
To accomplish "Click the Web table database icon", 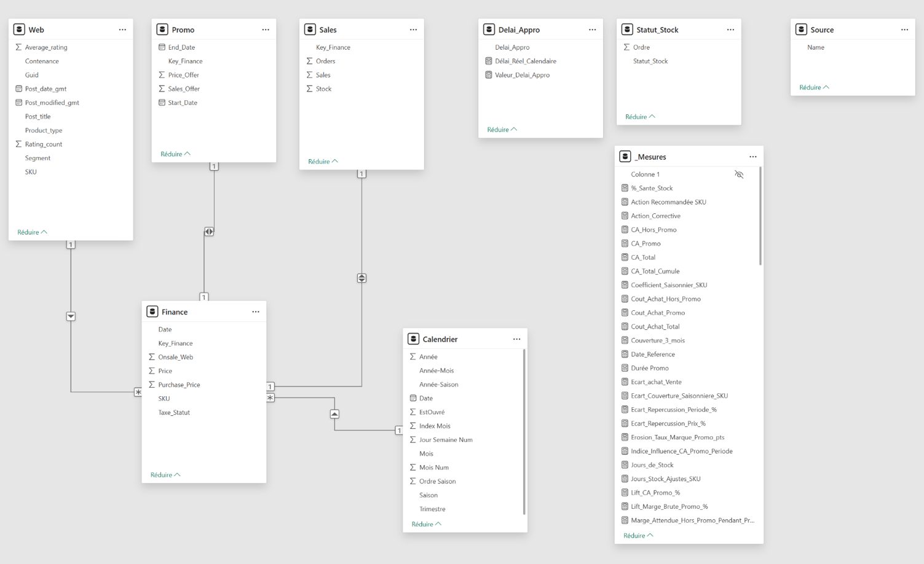I will [19, 29].
